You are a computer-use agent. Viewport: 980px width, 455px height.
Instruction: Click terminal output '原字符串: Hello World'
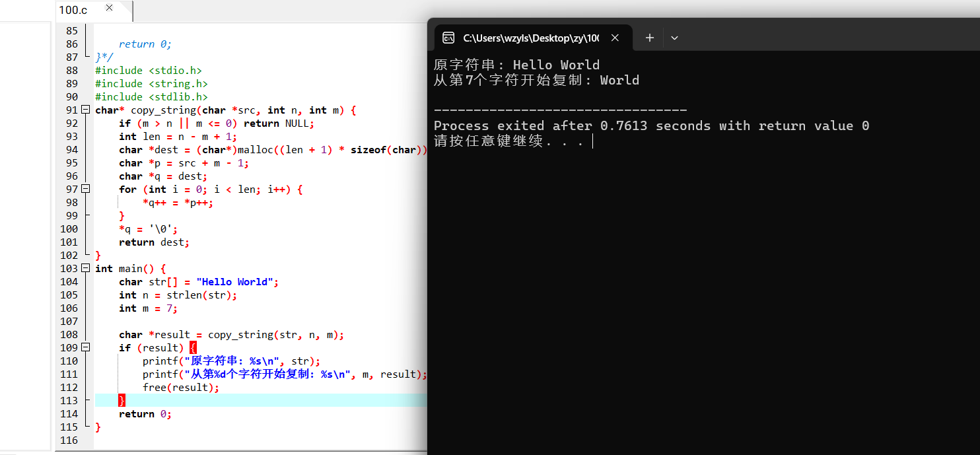pos(516,65)
